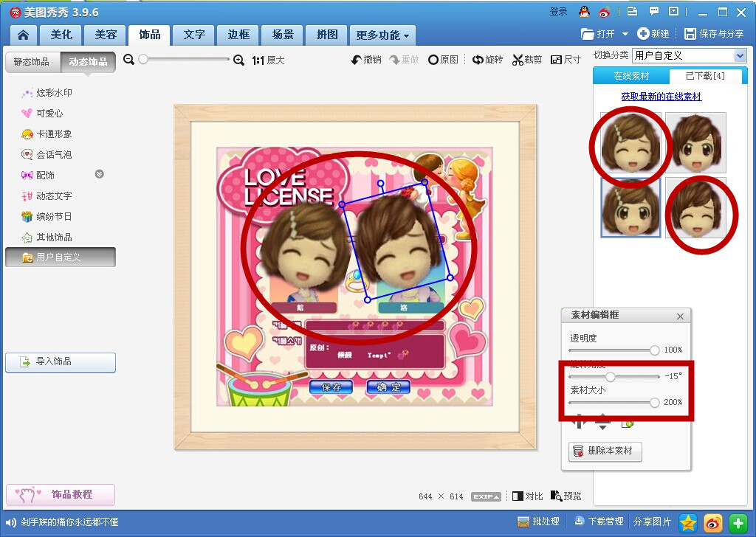Switch to the 美化 tab
The width and height of the screenshot is (756, 537).
pos(61,35)
